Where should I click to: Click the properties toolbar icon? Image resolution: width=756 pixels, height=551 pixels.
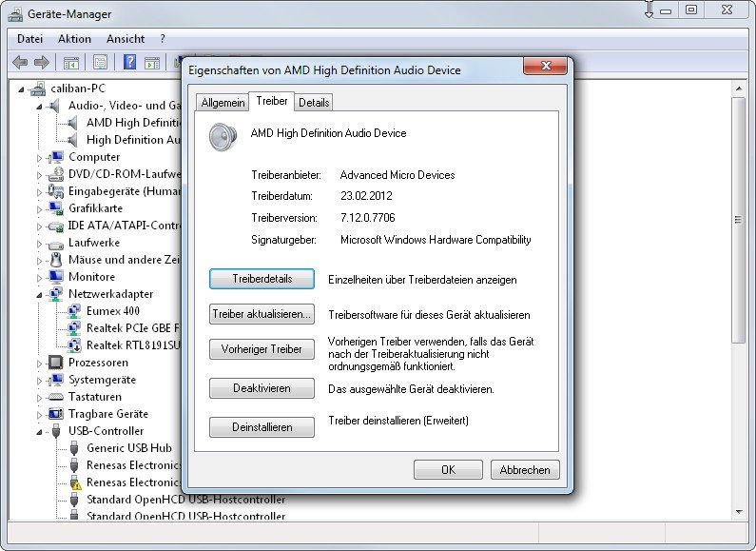[x=100, y=63]
